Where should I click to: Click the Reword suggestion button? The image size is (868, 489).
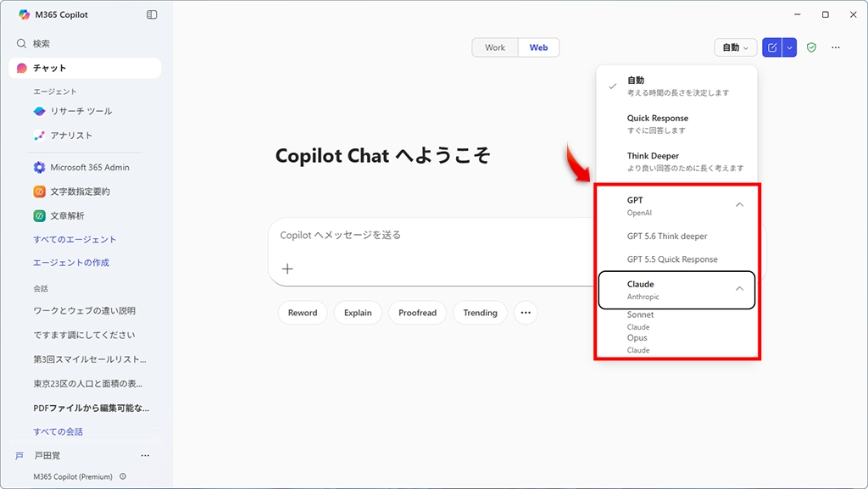click(303, 313)
